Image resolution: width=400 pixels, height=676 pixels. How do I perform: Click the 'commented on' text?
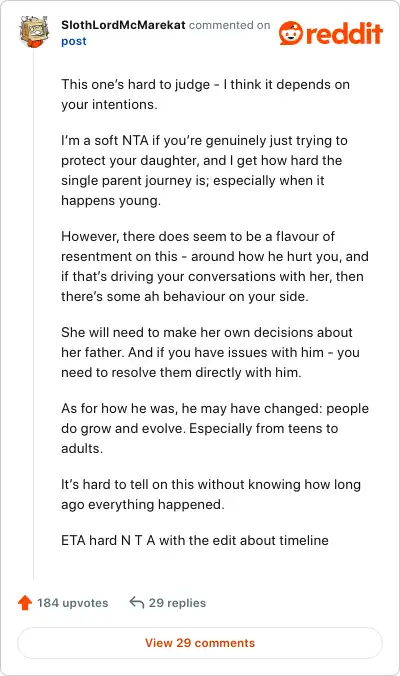(x=230, y=25)
